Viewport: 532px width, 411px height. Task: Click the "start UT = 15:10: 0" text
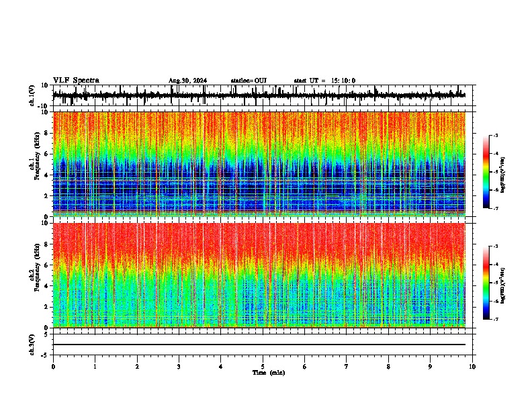point(324,81)
